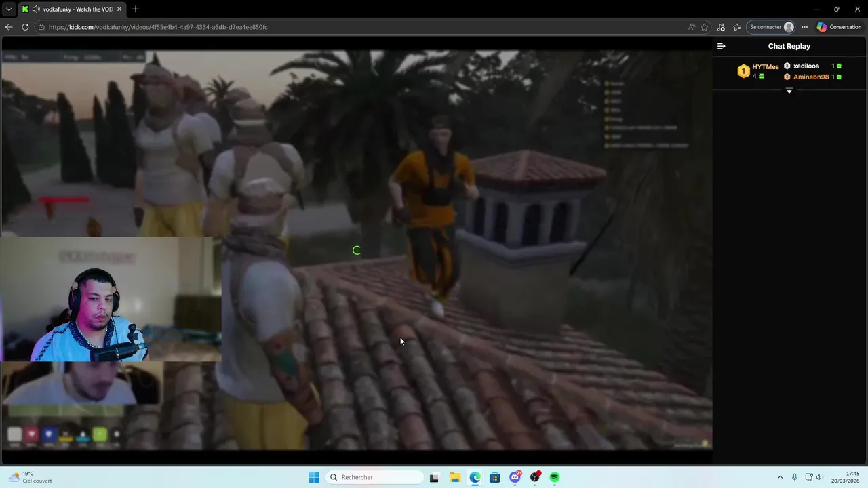
Task: Click the Se connecter button
Action: tap(772, 27)
